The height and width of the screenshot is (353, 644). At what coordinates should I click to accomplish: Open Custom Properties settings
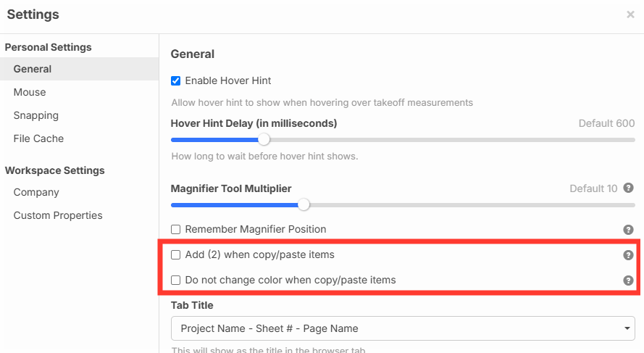tap(58, 215)
